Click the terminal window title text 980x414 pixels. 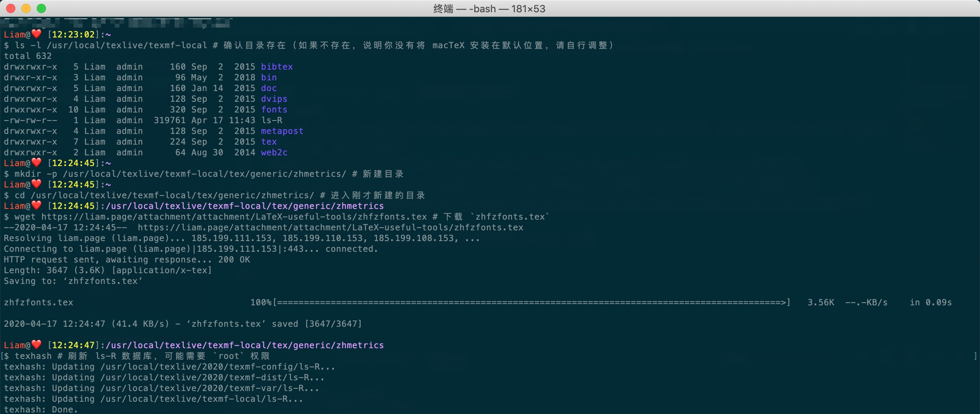tap(489, 8)
